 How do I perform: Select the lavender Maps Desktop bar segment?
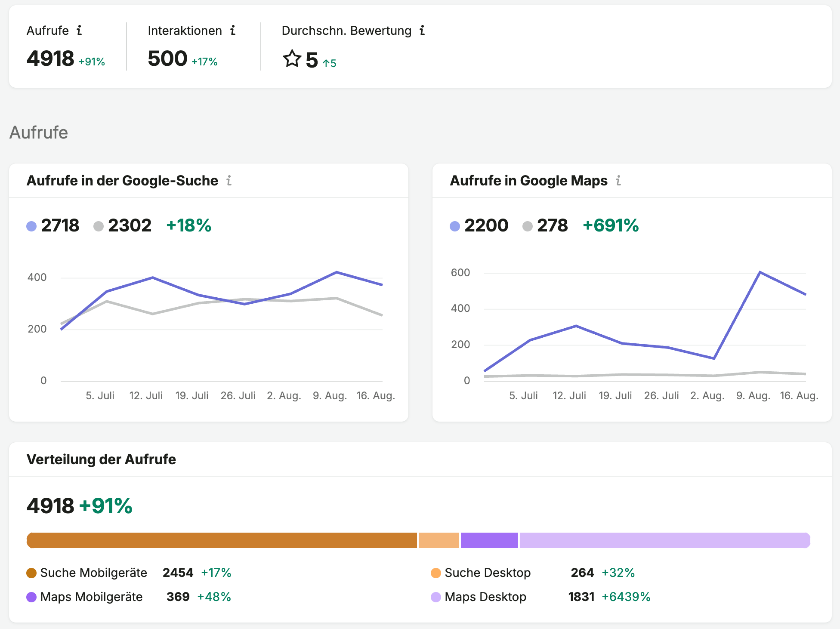665,540
